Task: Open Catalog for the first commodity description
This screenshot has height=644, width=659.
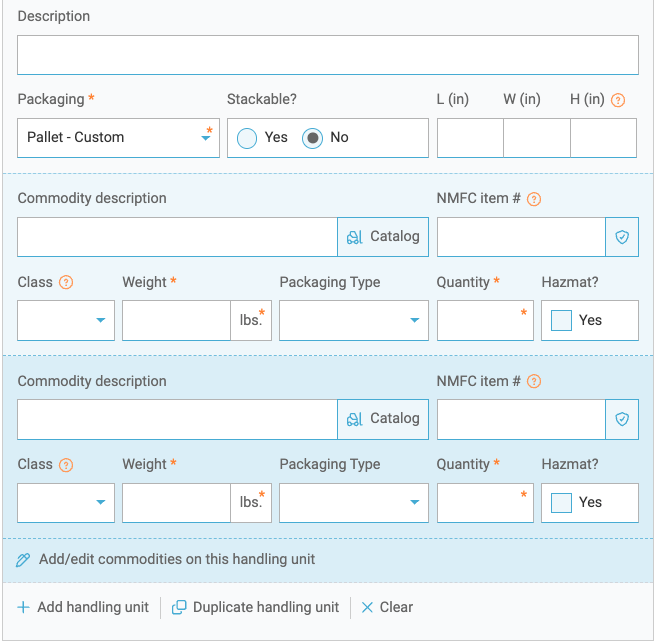Action: pyautogui.click(x=383, y=237)
